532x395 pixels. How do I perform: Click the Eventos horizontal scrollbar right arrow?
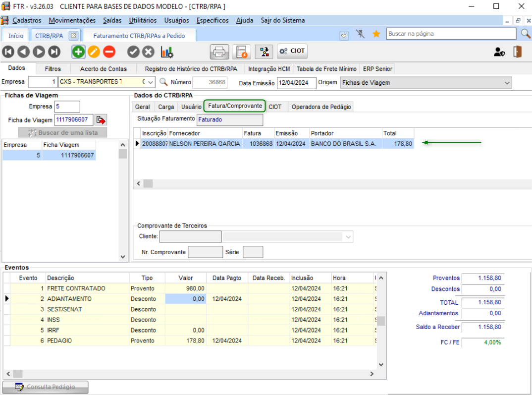pyautogui.click(x=372, y=374)
